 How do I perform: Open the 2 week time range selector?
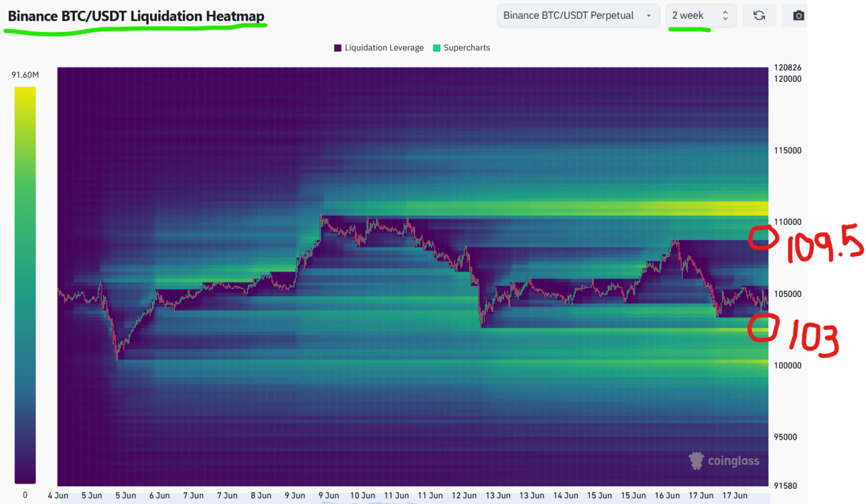700,15
